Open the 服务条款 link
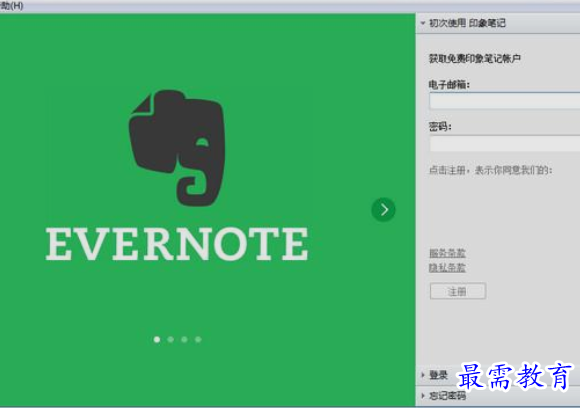The height and width of the screenshot is (408, 580). (447, 253)
